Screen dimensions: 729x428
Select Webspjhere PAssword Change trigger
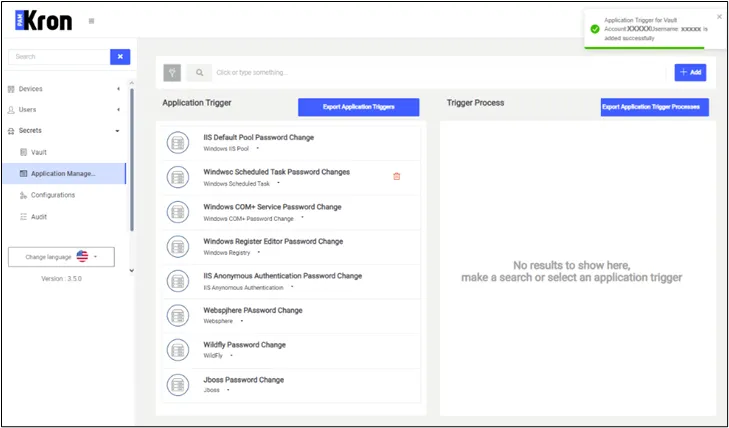292,316
